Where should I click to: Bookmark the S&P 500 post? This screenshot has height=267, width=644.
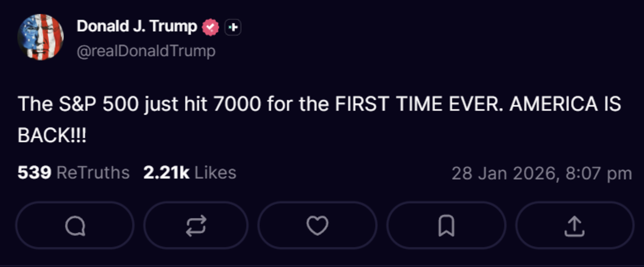[x=445, y=226]
